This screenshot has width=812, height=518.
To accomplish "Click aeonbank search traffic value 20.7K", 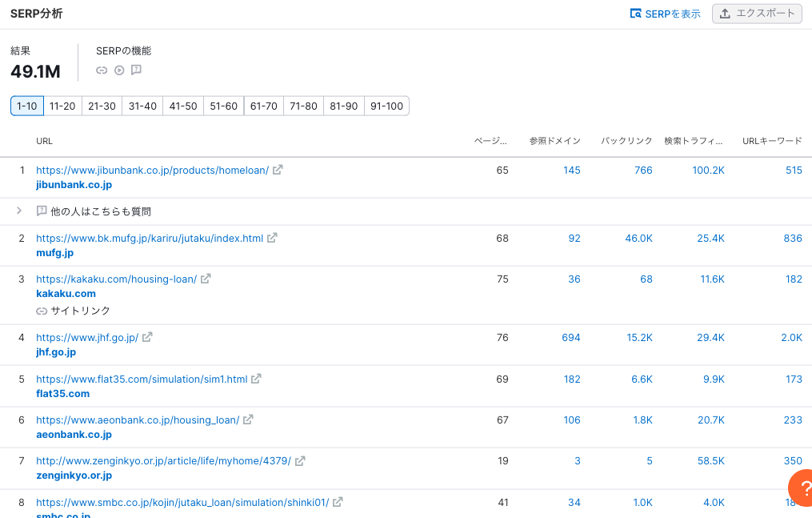I will [x=711, y=420].
